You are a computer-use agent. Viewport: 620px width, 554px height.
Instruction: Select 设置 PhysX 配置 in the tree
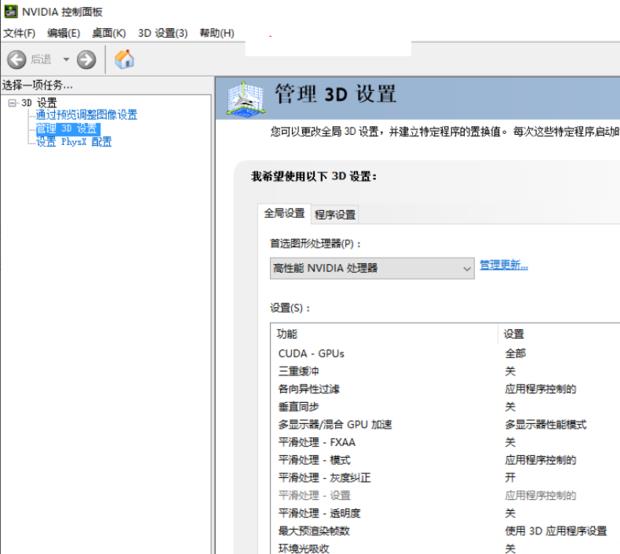[74, 142]
